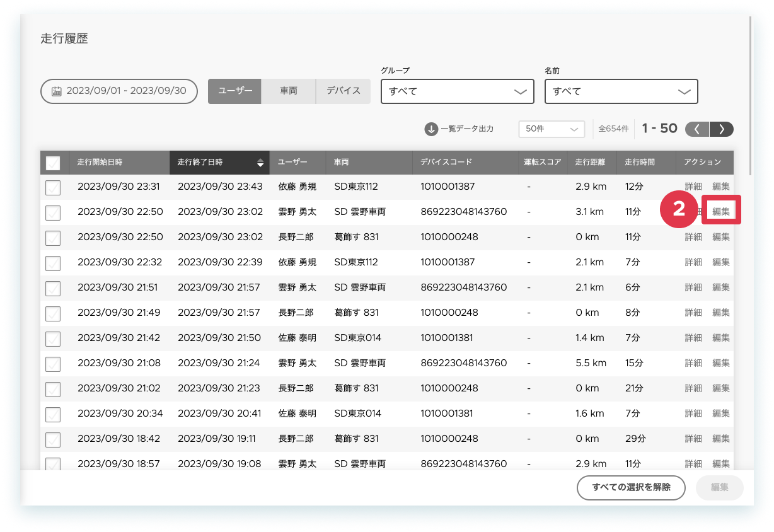
Task: Open 詳細 for the 21:02 長野二郎 row
Action: coord(693,388)
